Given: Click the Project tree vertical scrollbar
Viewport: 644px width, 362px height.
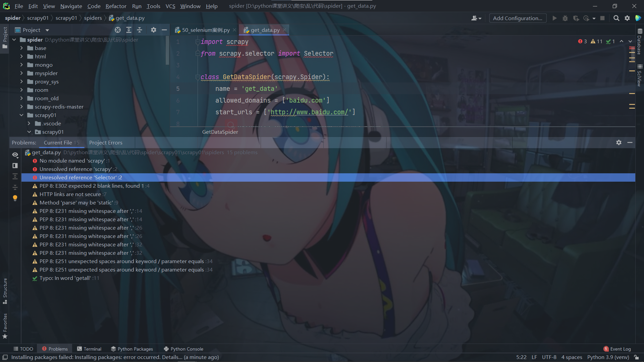Looking at the screenshot, I should point(167,50).
